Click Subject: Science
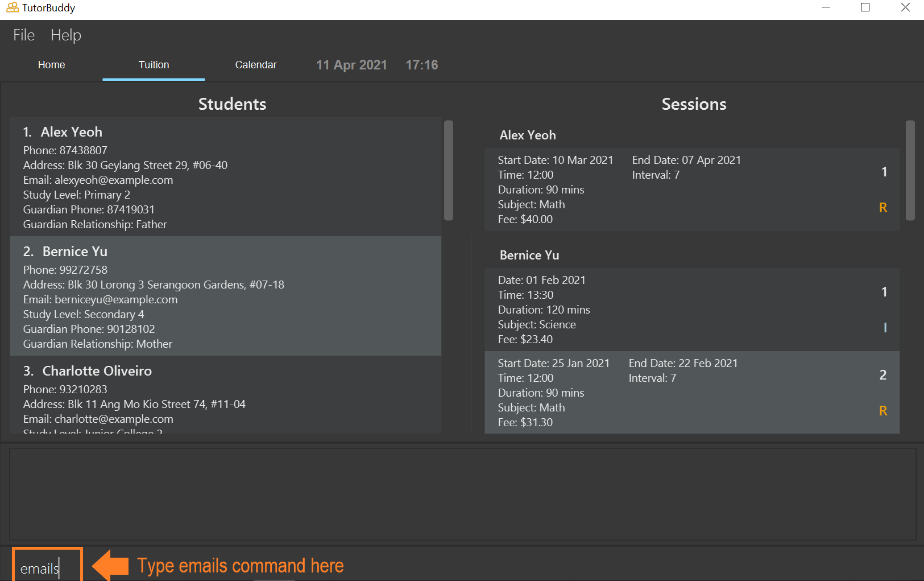 tap(537, 325)
